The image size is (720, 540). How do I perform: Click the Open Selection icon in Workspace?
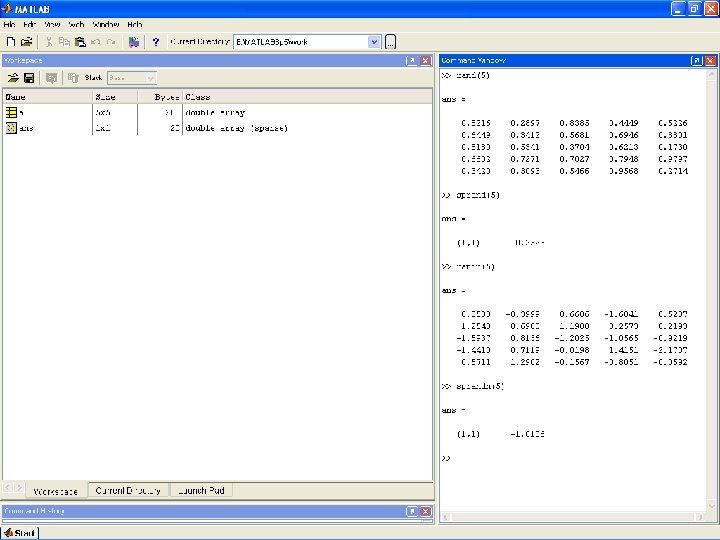[51, 78]
